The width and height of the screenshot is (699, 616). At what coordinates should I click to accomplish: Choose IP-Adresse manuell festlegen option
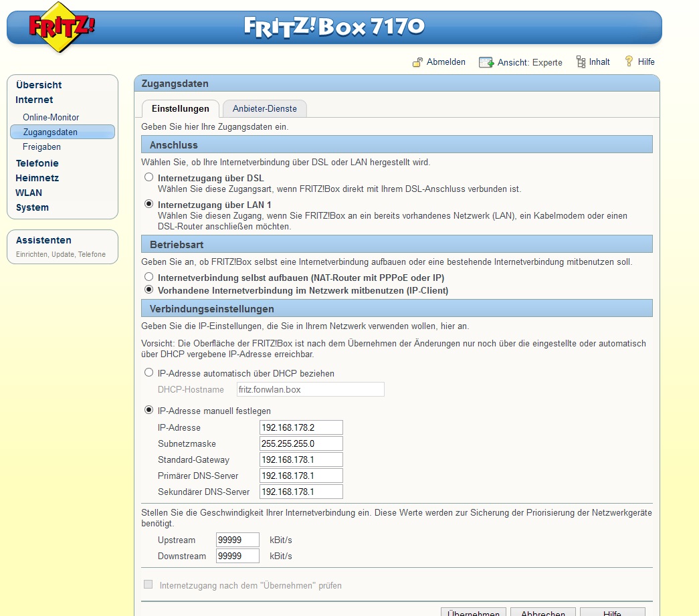(x=149, y=410)
